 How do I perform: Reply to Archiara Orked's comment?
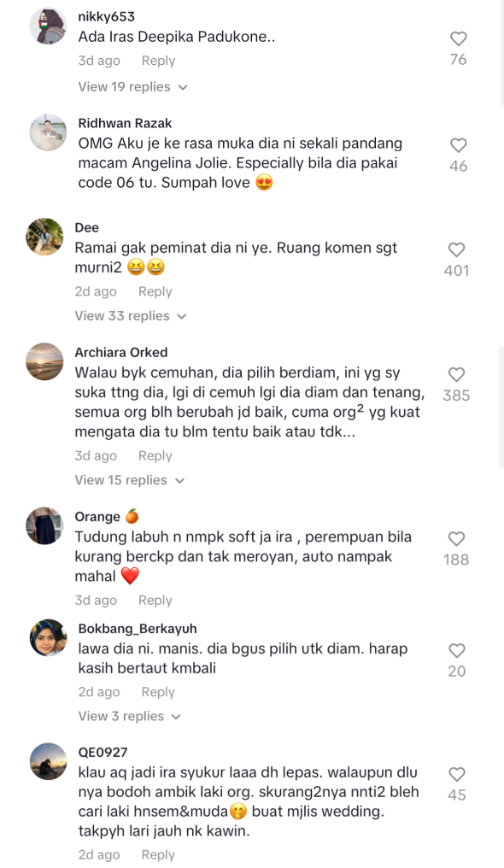[x=155, y=456]
